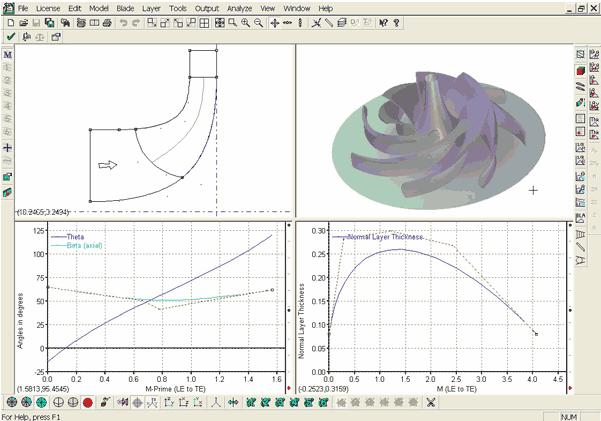This screenshot has width=601, height=421.
Task: Click the Undo arrow icon
Action: click(123, 23)
